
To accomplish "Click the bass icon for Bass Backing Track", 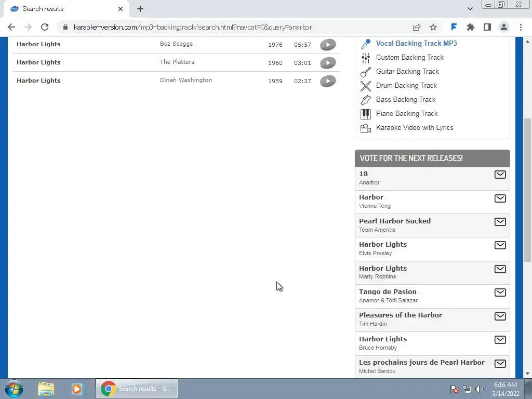I will (365, 100).
